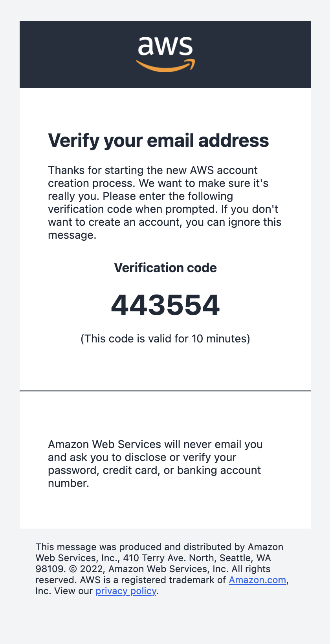This screenshot has height=644, width=330.
Task: Click the "Verify your email address" heading
Action: tap(158, 141)
